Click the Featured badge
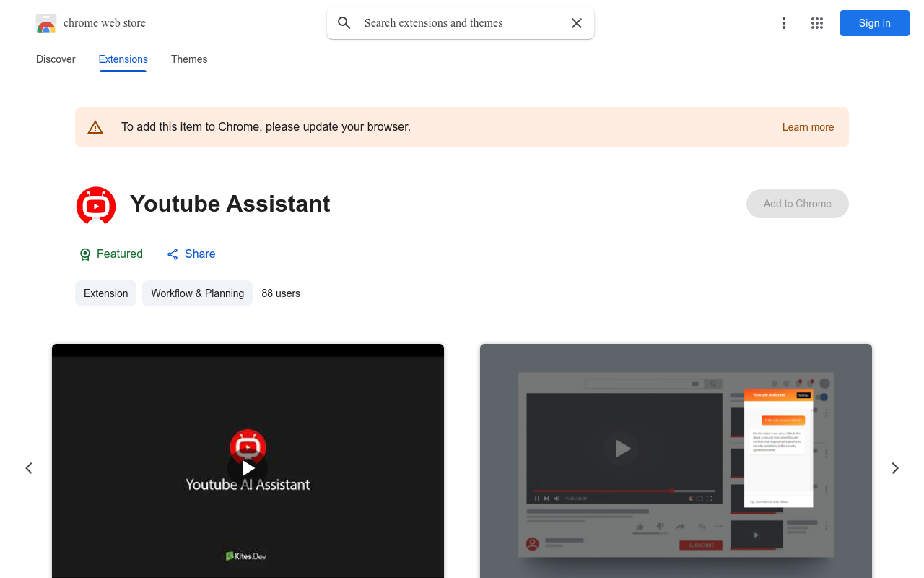 [x=110, y=254]
